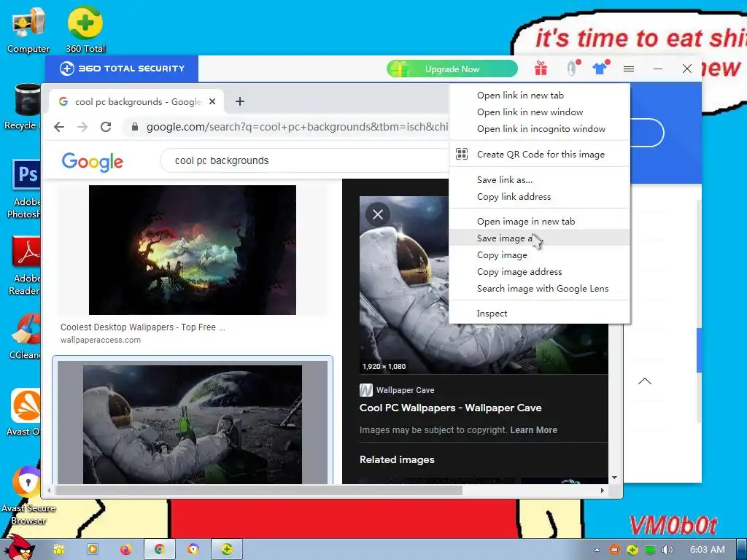
Task: Select Copy link address
Action: point(539,197)
